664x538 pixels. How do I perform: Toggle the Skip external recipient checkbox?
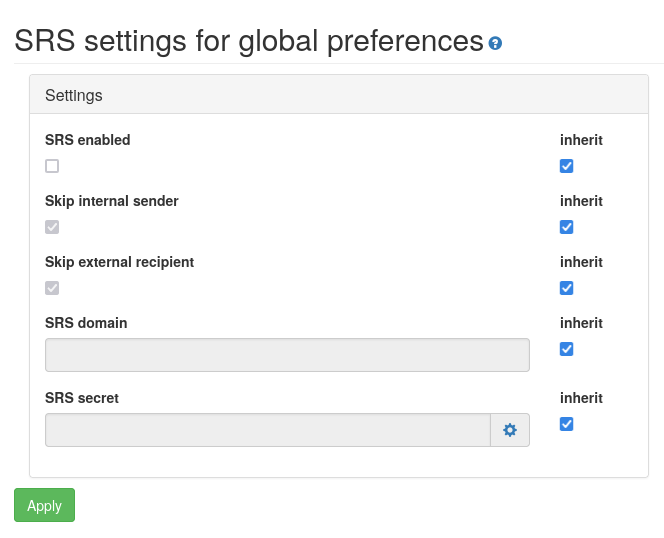coord(52,288)
